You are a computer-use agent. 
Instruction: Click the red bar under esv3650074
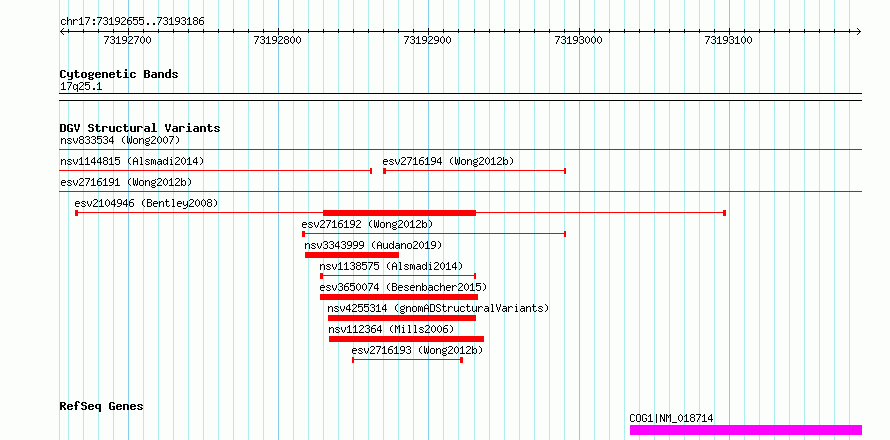coord(399,297)
